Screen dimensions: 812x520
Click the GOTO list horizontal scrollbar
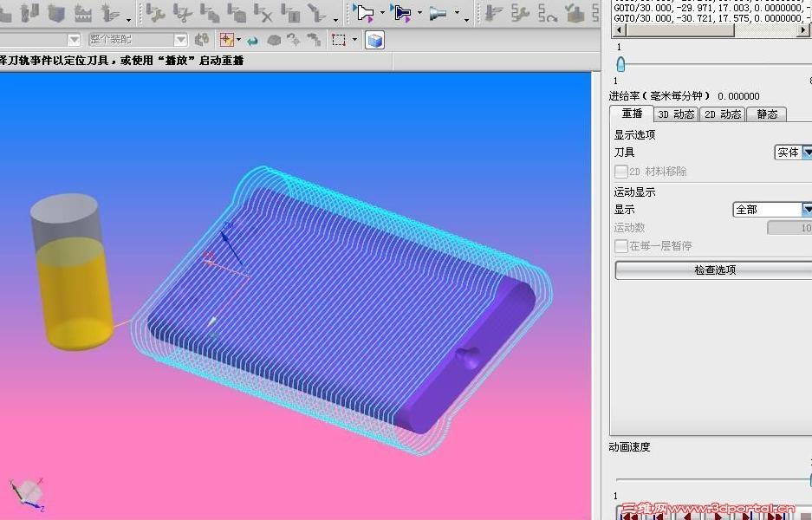pyautogui.click(x=711, y=30)
